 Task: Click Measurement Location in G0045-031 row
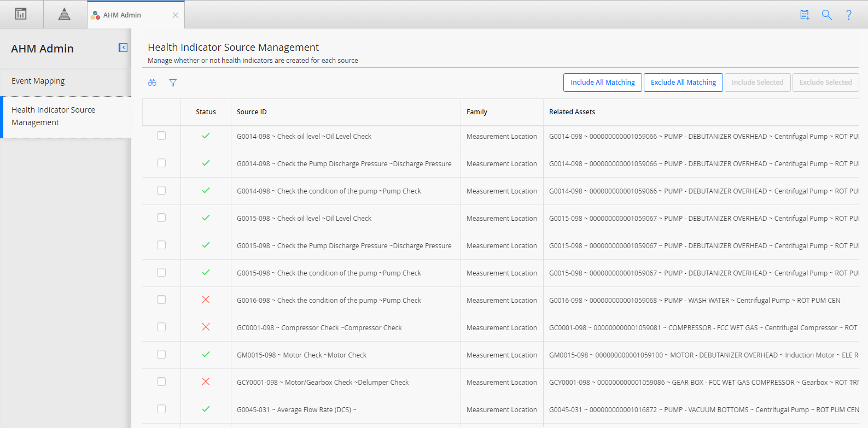(502, 410)
